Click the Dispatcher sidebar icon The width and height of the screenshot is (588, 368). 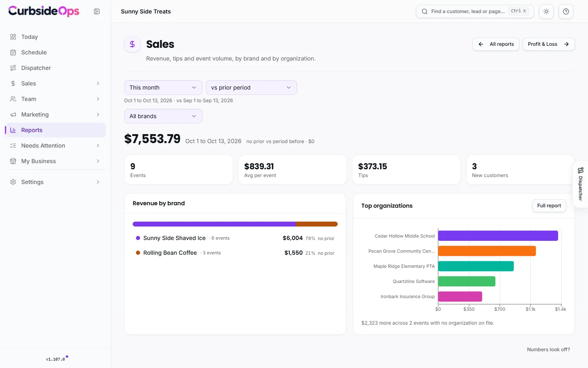13,68
